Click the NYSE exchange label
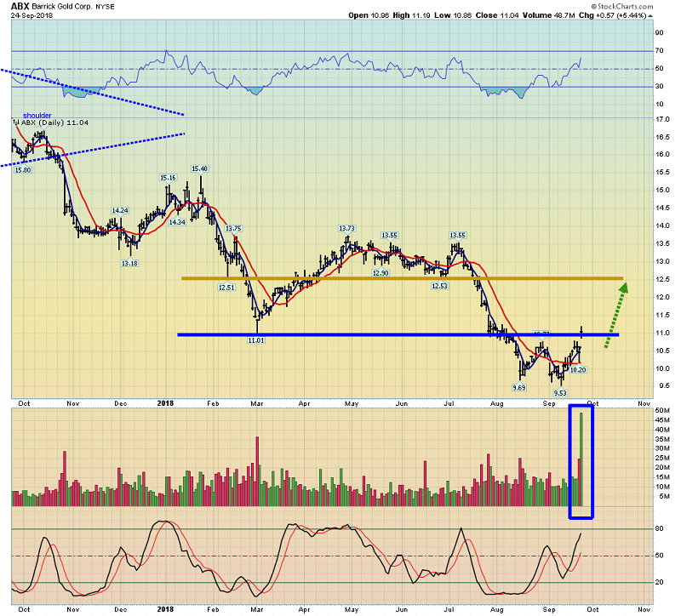681x616 pixels. 105,7
